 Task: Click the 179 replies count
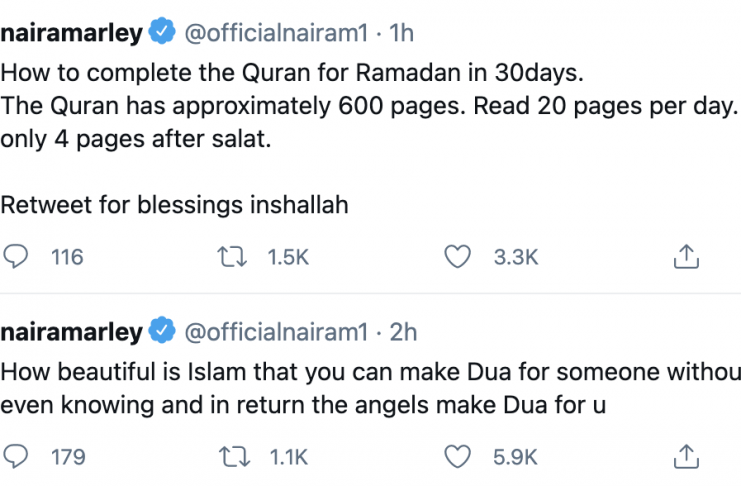click(67, 457)
